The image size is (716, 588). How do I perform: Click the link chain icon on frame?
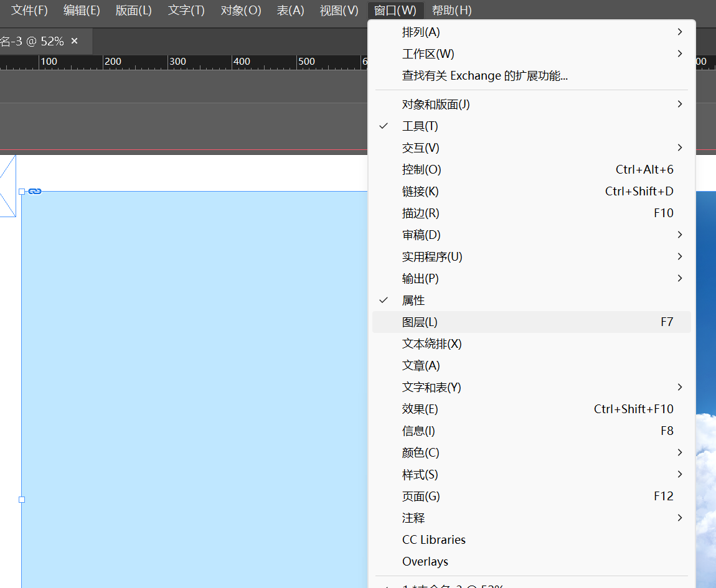click(35, 191)
